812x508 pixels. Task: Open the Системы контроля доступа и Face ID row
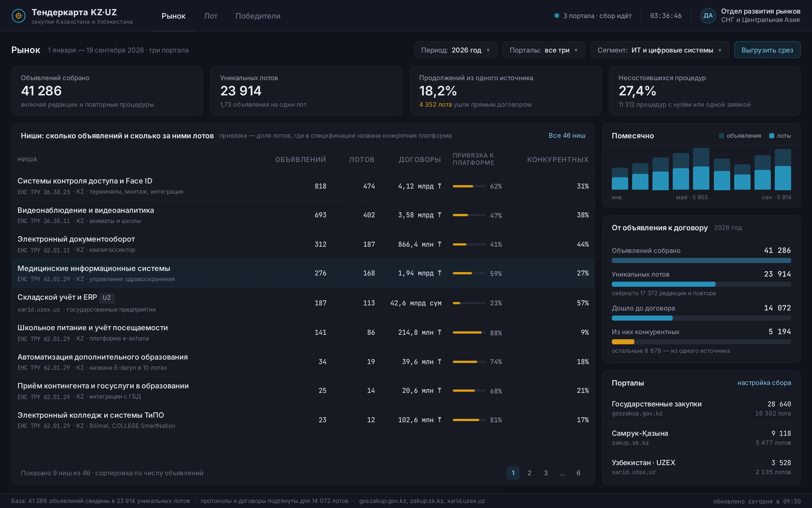[303, 186]
